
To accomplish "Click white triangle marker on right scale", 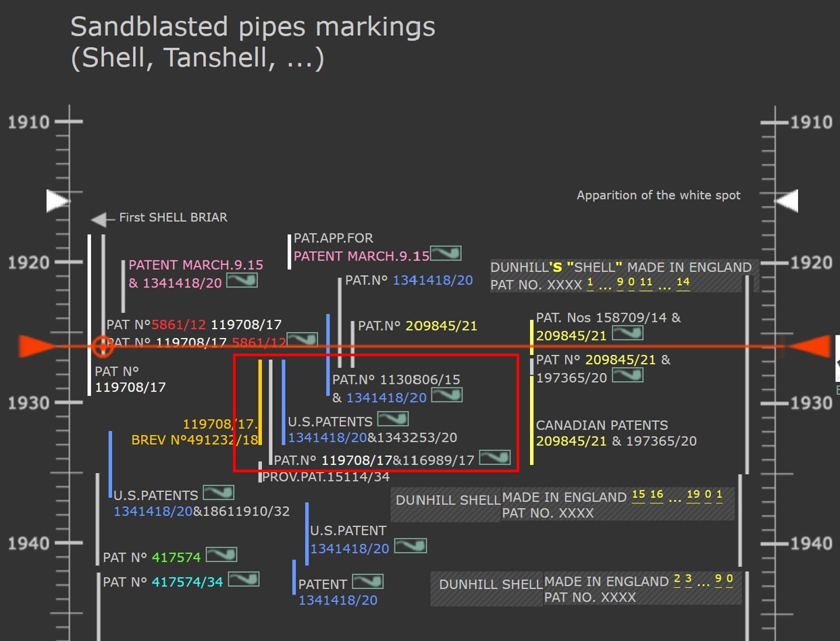I will [x=786, y=200].
